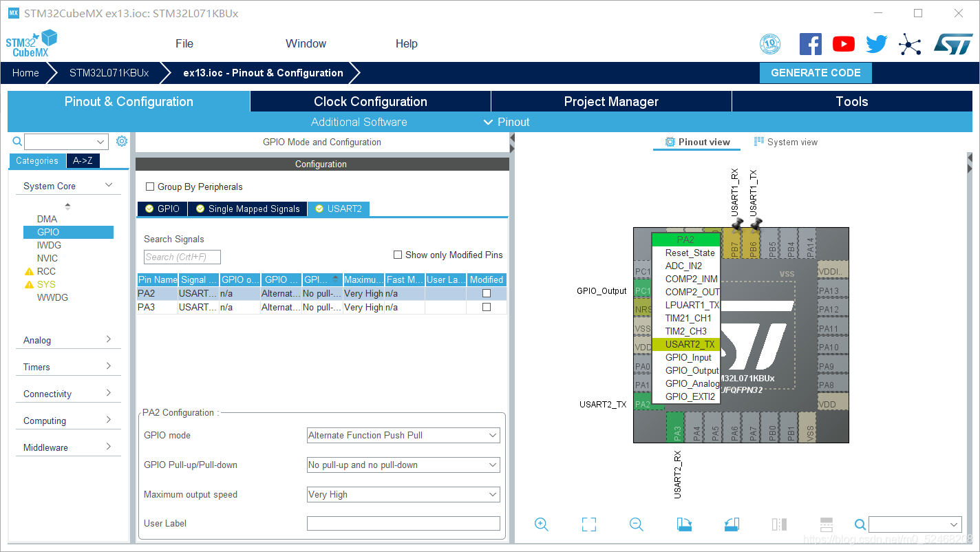Select the GPIO configuration tab
Viewport: 980px width, 552px height.
click(x=162, y=209)
